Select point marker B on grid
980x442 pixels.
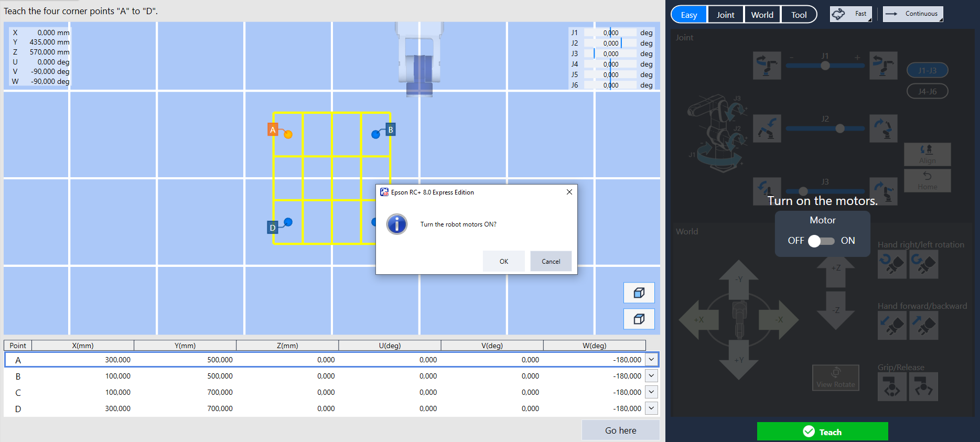click(x=391, y=130)
